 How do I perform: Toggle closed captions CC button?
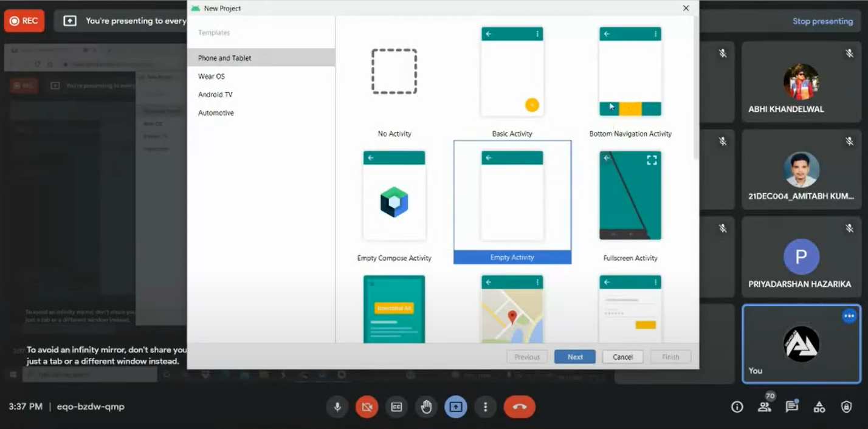click(x=396, y=407)
